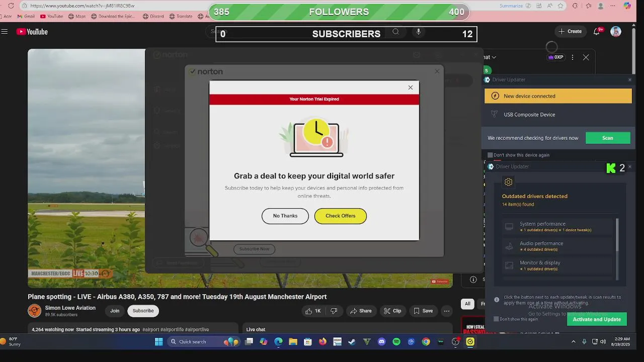The image size is (644, 362).
Task: Open YouTube notifications bell
Action: click(597, 31)
